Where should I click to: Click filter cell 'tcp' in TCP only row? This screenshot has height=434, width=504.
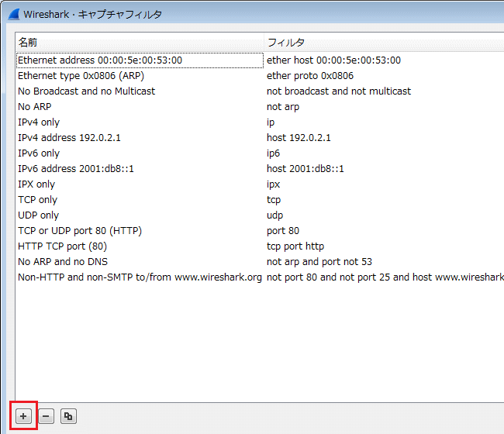pyautogui.click(x=274, y=200)
